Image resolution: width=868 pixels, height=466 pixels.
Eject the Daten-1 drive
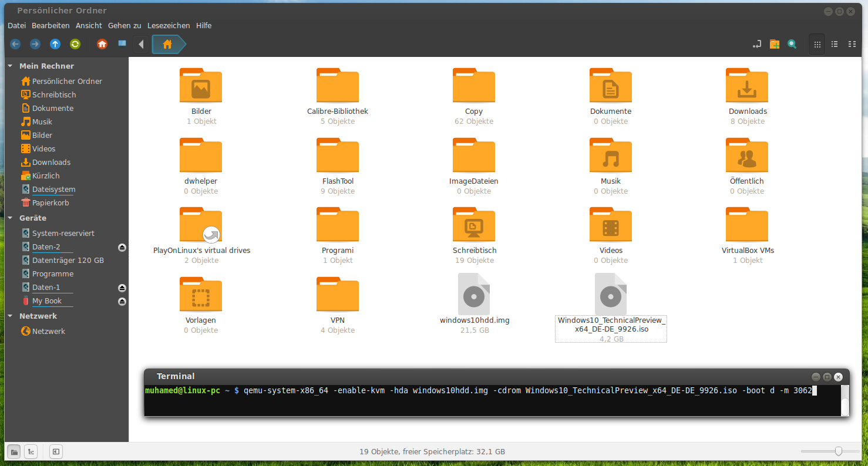(122, 288)
